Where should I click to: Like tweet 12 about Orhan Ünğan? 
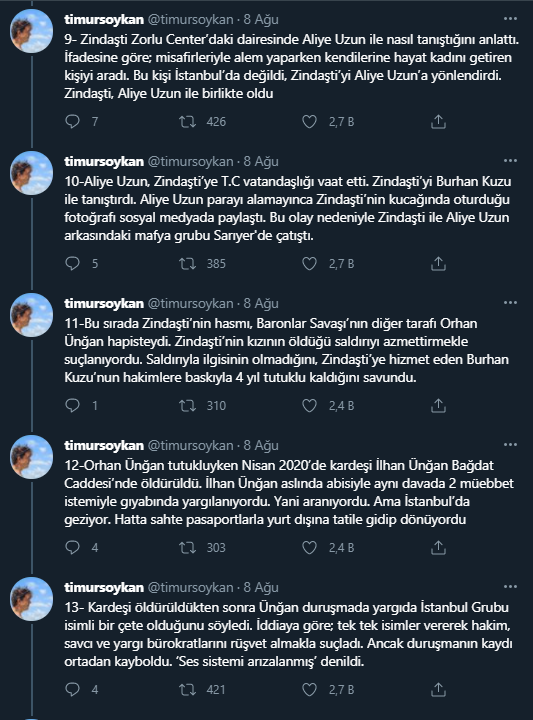pyautogui.click(x=309, y=547)
